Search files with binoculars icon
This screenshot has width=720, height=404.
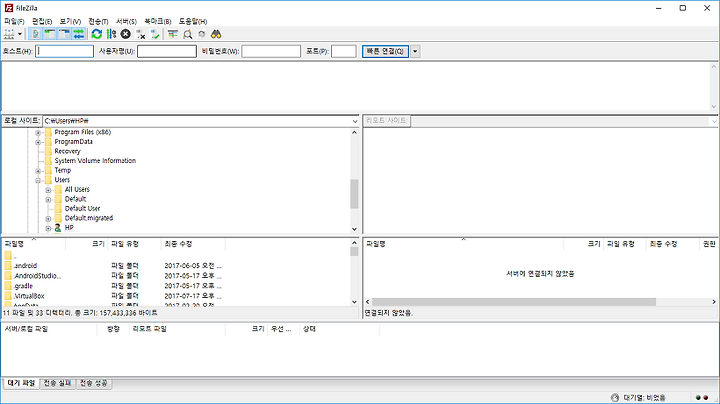point(216,34)
